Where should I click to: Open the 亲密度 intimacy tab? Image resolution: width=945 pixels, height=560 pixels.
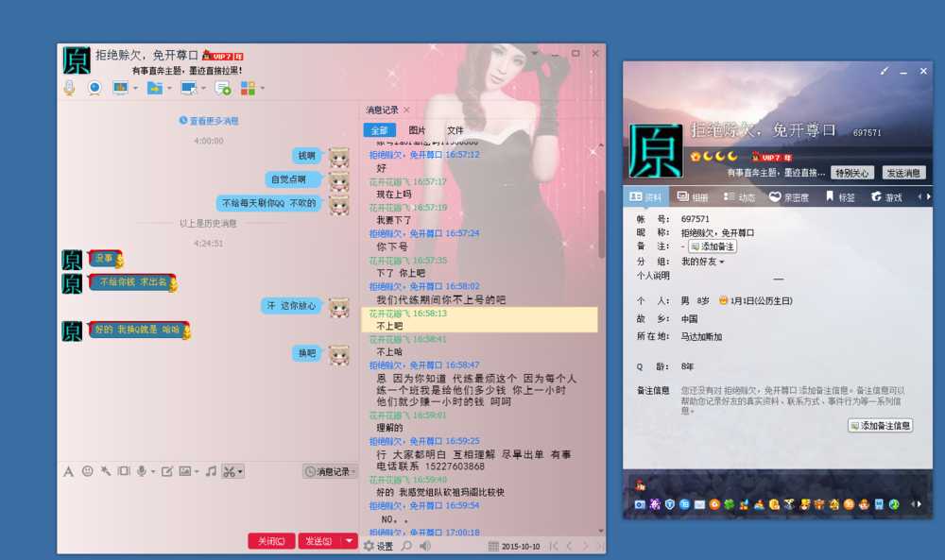pos(789,197)
